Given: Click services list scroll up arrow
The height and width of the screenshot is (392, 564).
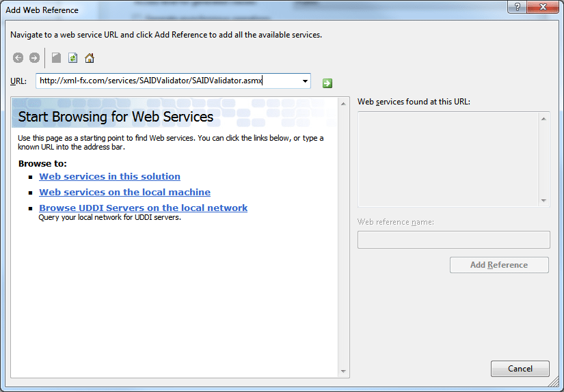Looking at the screenshot, I should click(544, 119).
